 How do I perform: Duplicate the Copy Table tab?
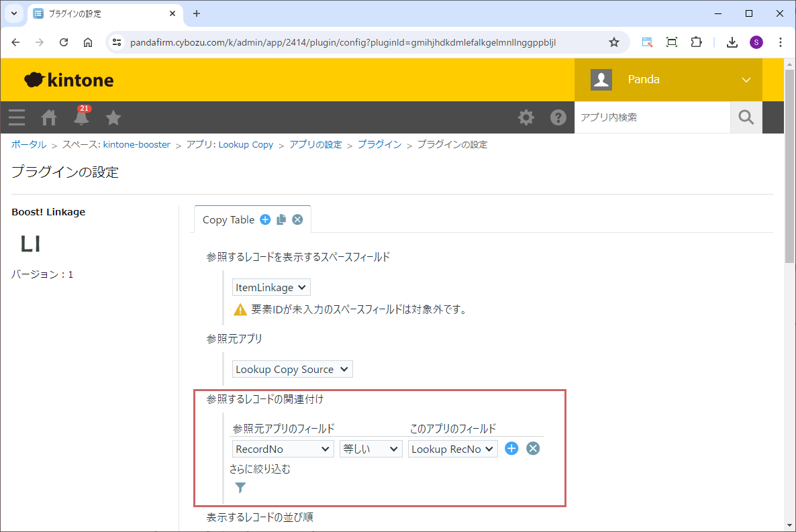(281, 219)
